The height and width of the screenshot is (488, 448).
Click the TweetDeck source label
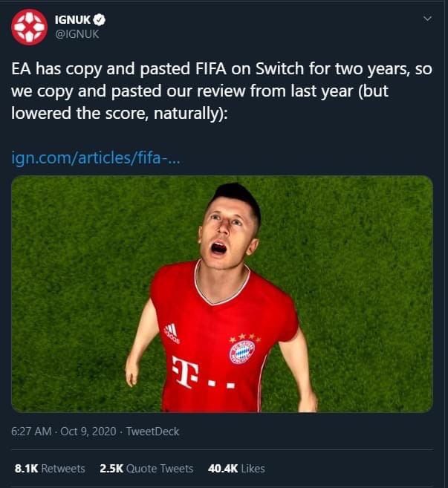point(152,431)
